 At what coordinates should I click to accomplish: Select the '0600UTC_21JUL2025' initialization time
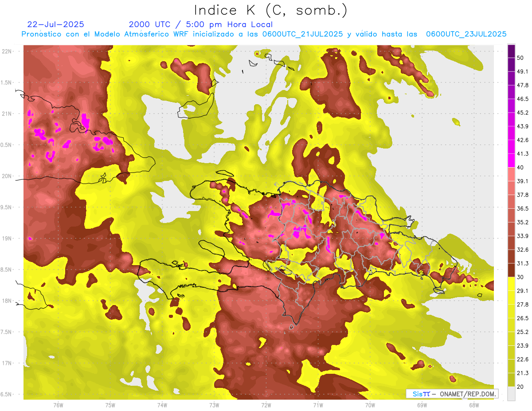[302, 34]
